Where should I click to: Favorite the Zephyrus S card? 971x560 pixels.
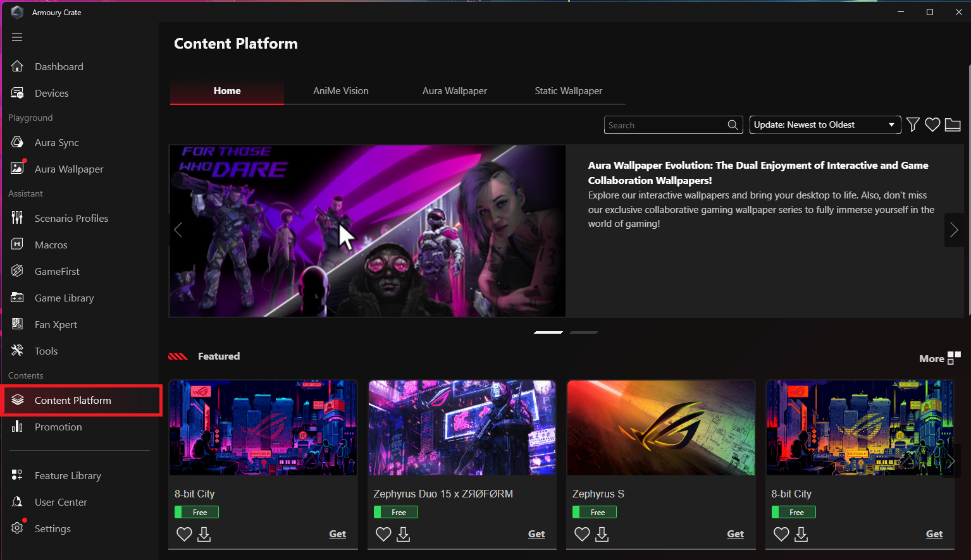click(x=582, y=534)
